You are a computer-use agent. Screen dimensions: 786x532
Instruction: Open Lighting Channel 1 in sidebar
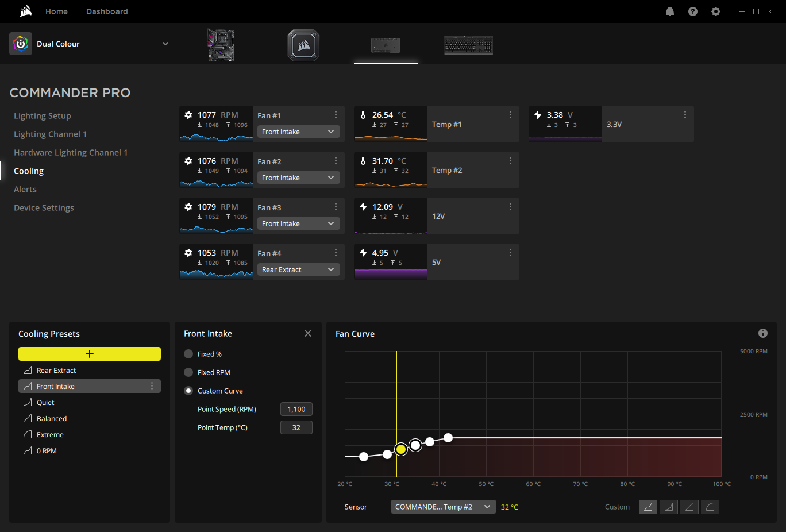click(51, 134)
